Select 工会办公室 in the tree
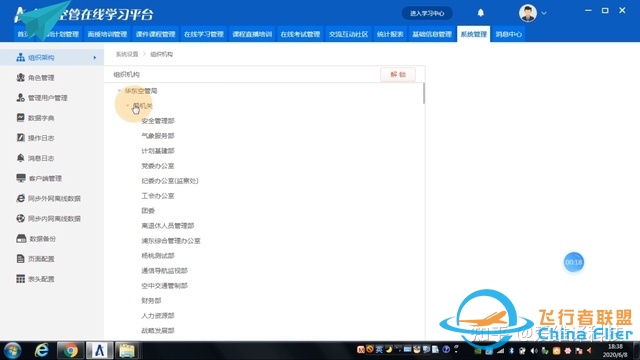This screenshot has width=640, height=360. coord(158,196)
